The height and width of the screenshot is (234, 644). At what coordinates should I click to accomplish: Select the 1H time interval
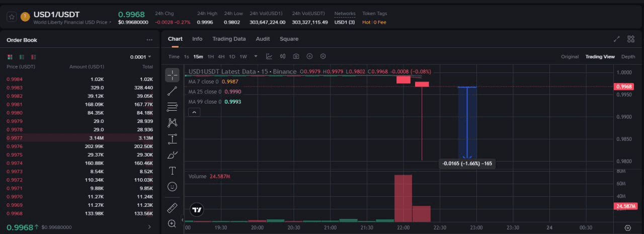pos(211,57)
